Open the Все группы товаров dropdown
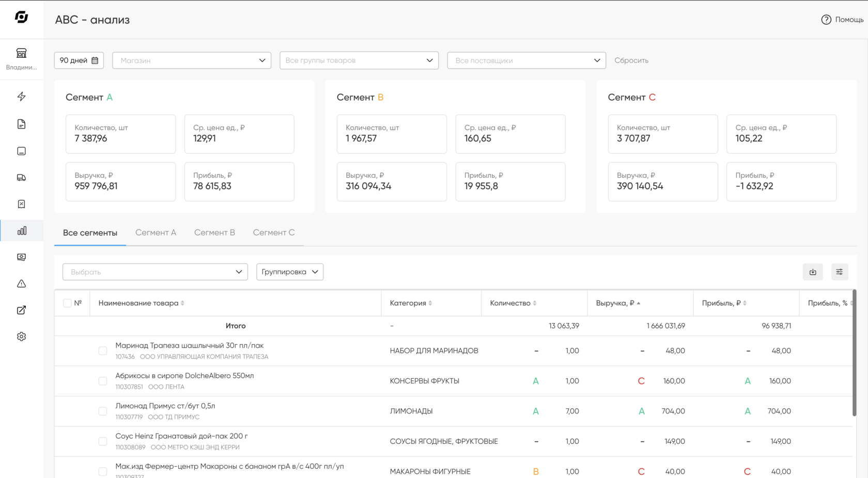 pyautogui.click(x=359, y=60)
